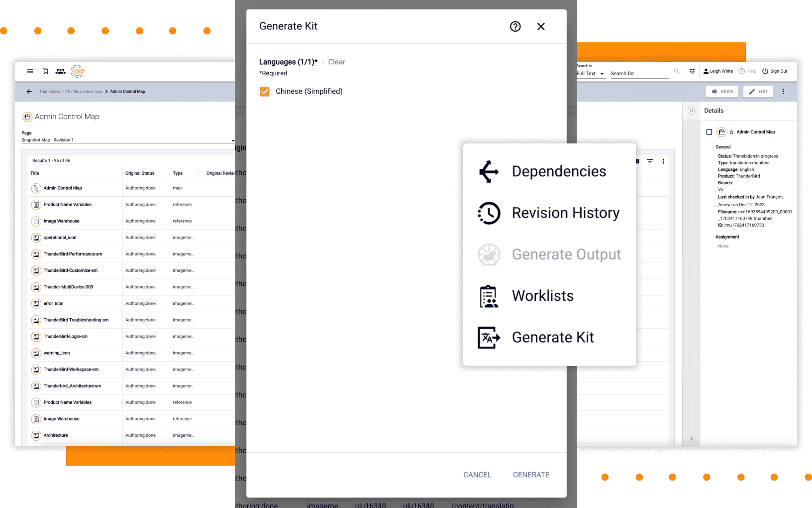This screenshot has height=508, width=812.
Task: Click the Admin Control Map breadcrumb
Action: (x=127, y=92)
